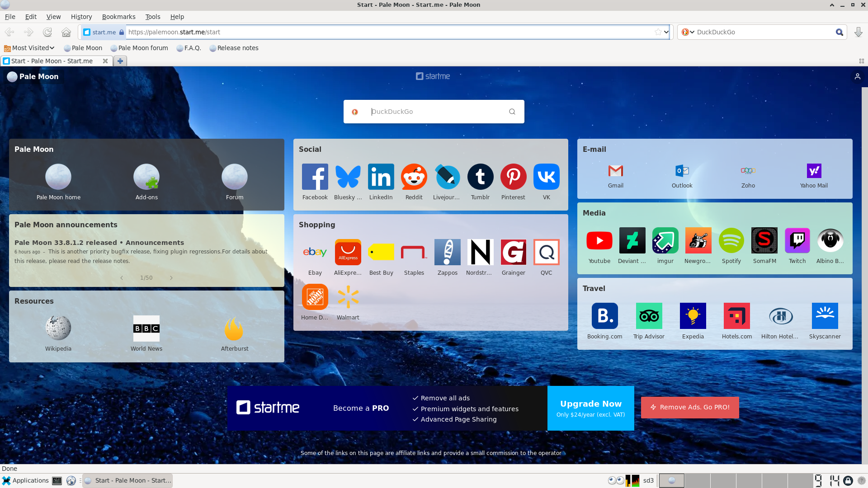Expand the Most Visited bookmarks dropdown
This screenshot has width=868, height=488.
click(29, 48)
